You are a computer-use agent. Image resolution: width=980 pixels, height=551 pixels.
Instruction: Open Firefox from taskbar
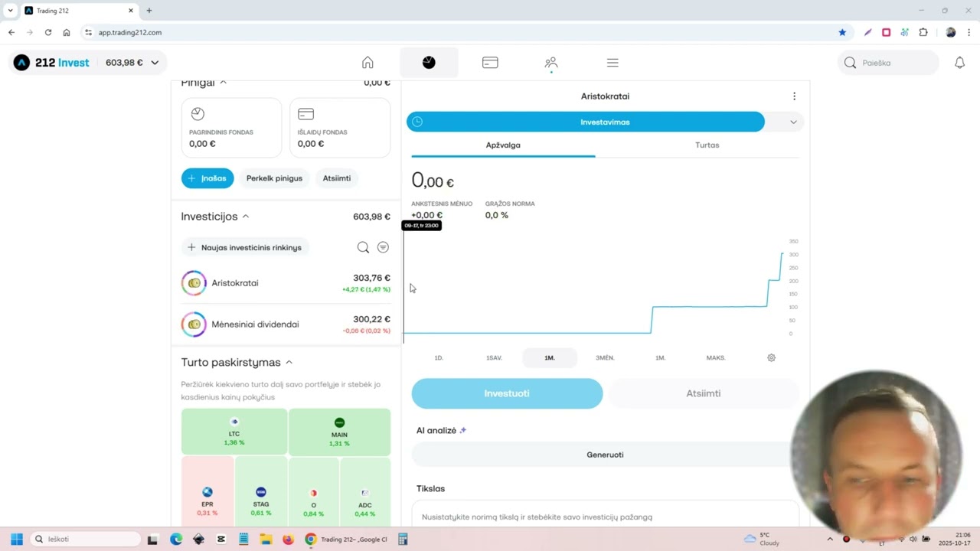pos(288,539)
